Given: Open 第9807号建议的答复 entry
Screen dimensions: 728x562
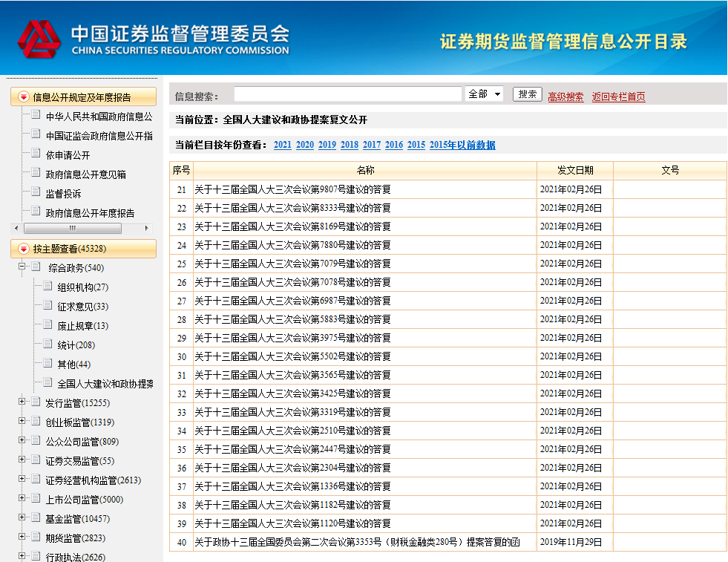Looking at the screenshot, I should click(x=292, y=189).
